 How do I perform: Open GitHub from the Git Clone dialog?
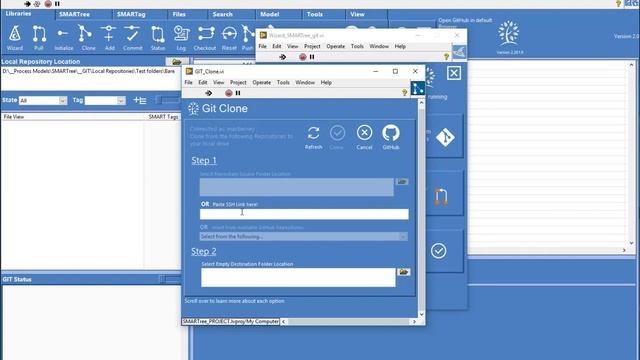click(391, 138)
